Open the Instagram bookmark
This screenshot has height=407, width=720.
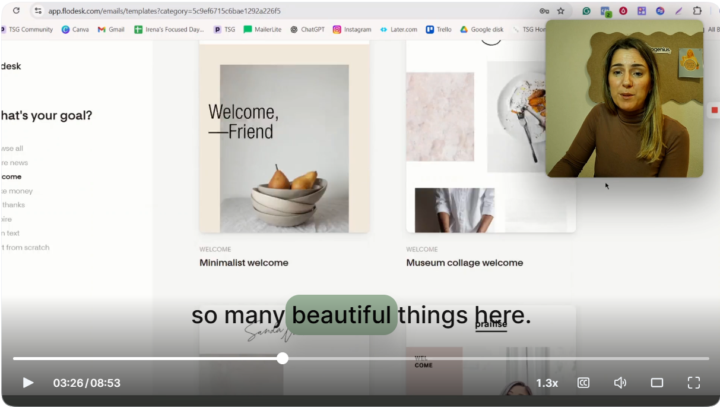click(x=352, y=29)
